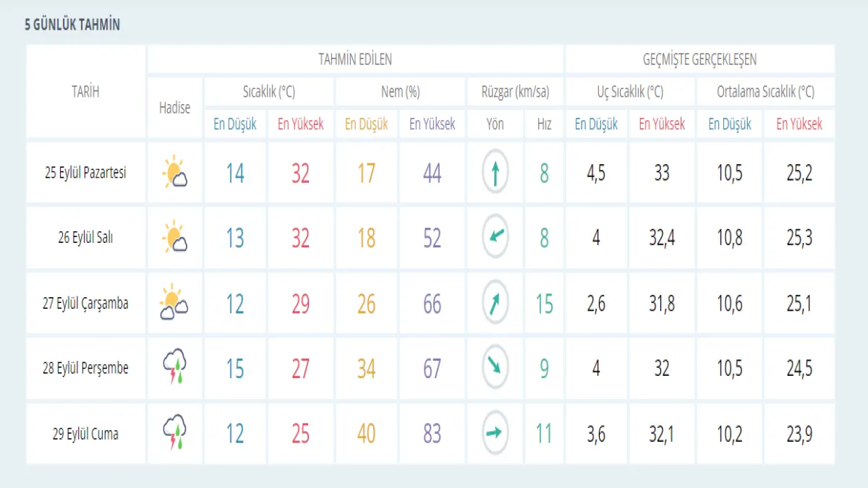Click the "Nem (%)" column header
Screen dimensions: 868x488
(x=400, y=92)
